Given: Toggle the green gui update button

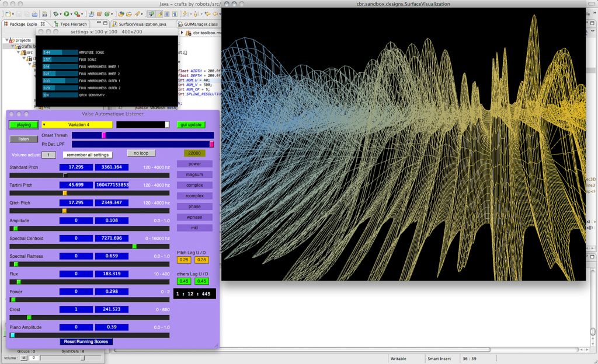Looking at the screenshot, I should click(x=191, y=124).
